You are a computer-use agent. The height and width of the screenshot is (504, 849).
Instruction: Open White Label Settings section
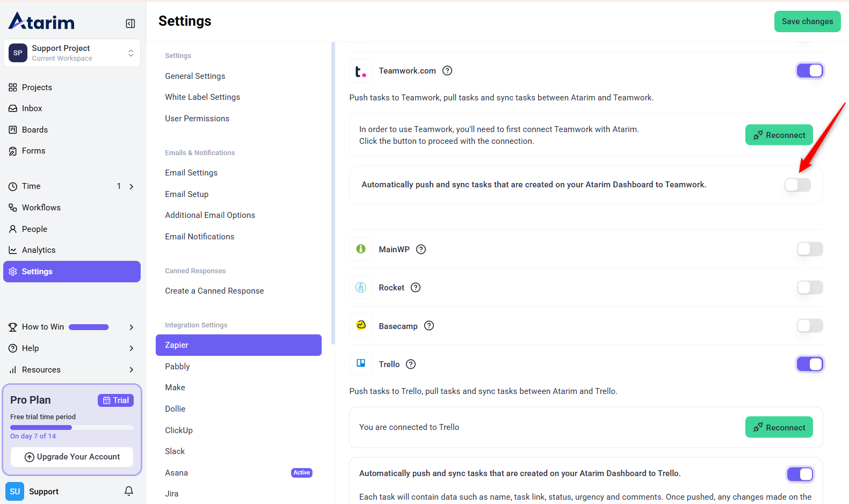(x=202, y=97)
